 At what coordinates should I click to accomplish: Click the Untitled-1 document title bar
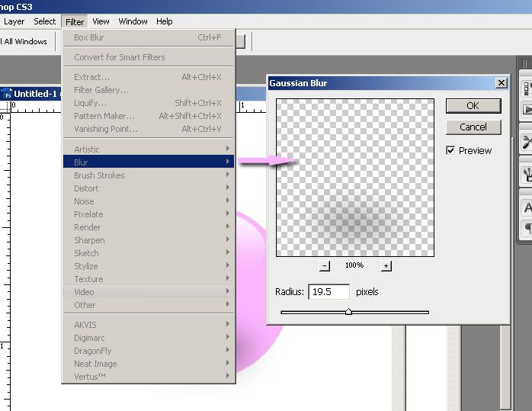pos(30,94)
